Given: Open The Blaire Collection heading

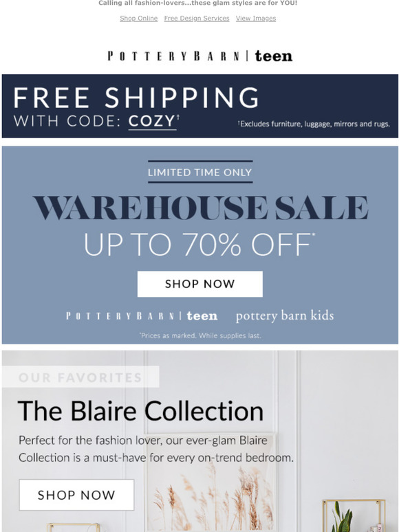Looking at the screenshot, I should (x=140, y=411).
